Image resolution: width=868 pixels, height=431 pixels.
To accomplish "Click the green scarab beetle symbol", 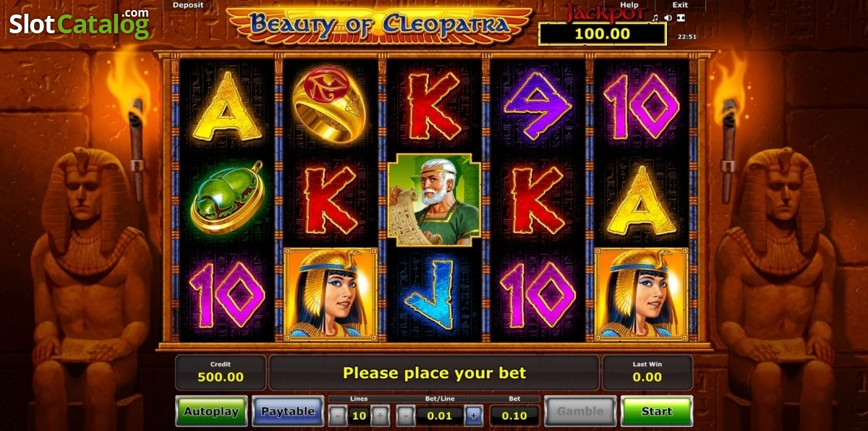I will pos(226,200).
